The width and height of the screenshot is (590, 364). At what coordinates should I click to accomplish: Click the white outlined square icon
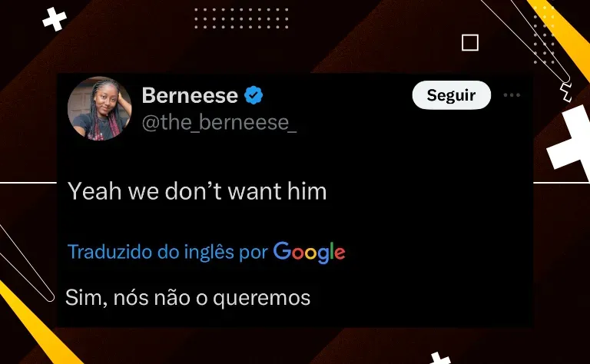pyautogui.click(x=470, y=42)
